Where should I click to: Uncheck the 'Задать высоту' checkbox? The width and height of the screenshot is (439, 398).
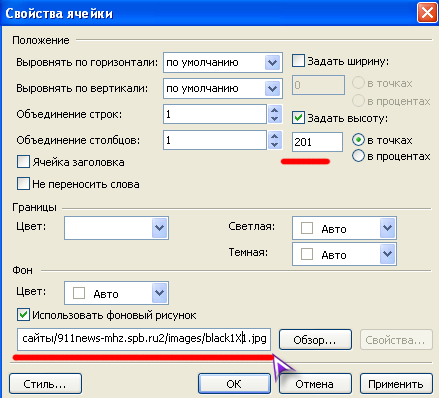pyautogui.click(x=298, y=118)
